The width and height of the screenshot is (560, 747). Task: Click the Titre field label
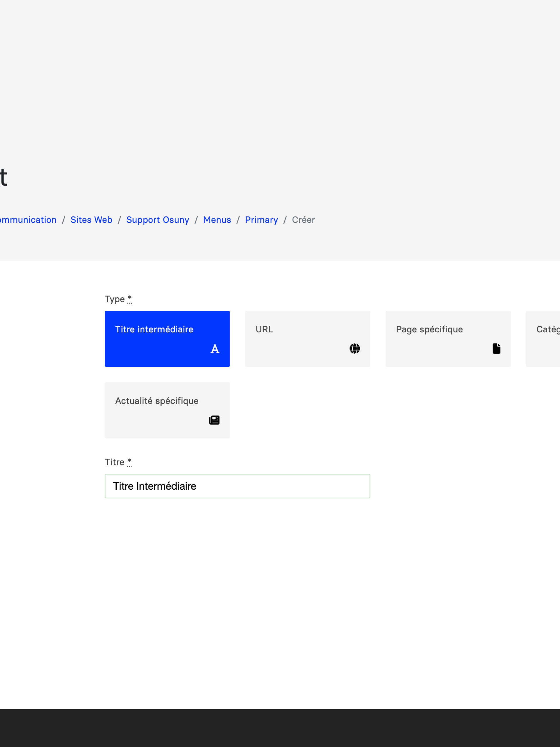pyautogui.click(x=114, y=462)
